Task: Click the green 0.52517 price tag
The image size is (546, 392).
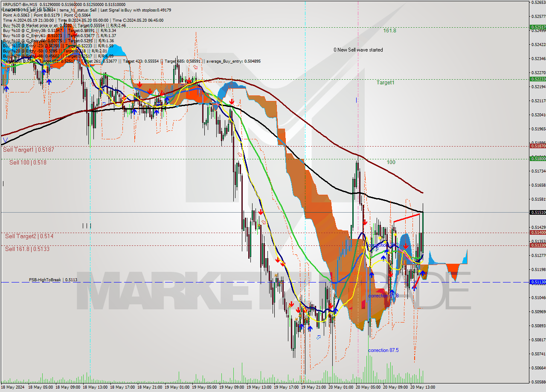Action: (537, 27)
